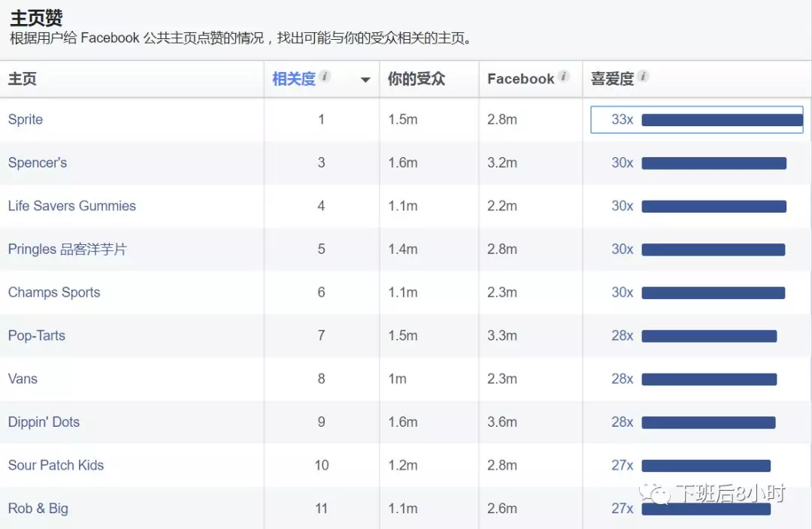Open the Vans page link

coord(23,379)
